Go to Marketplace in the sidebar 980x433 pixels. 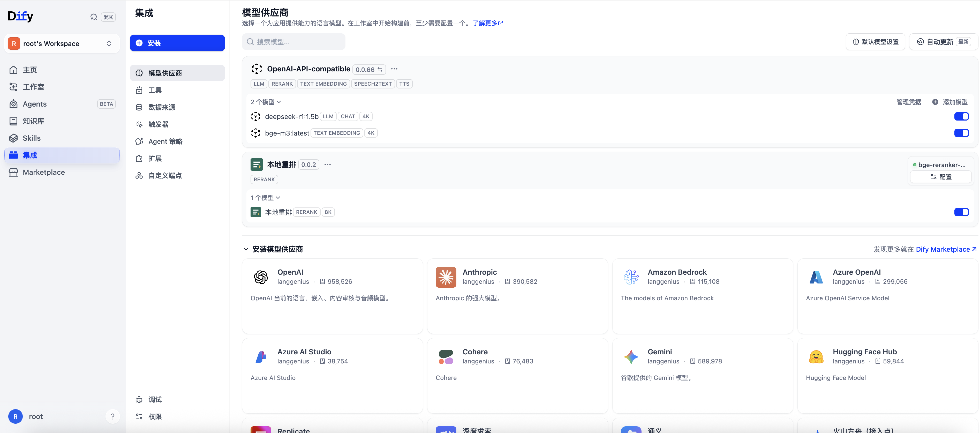point(62,172)
